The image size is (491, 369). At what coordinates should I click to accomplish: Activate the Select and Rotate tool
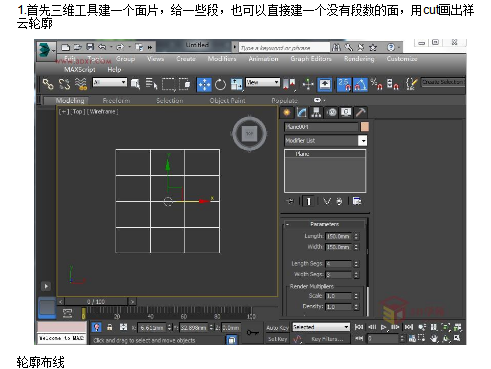click(x=220, y=84)
